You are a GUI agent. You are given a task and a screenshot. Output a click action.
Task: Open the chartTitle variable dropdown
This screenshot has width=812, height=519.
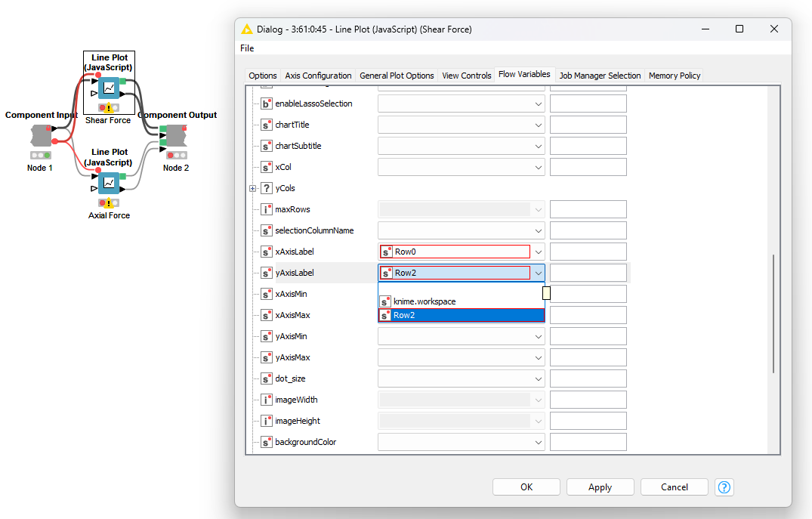click(538, 125)
